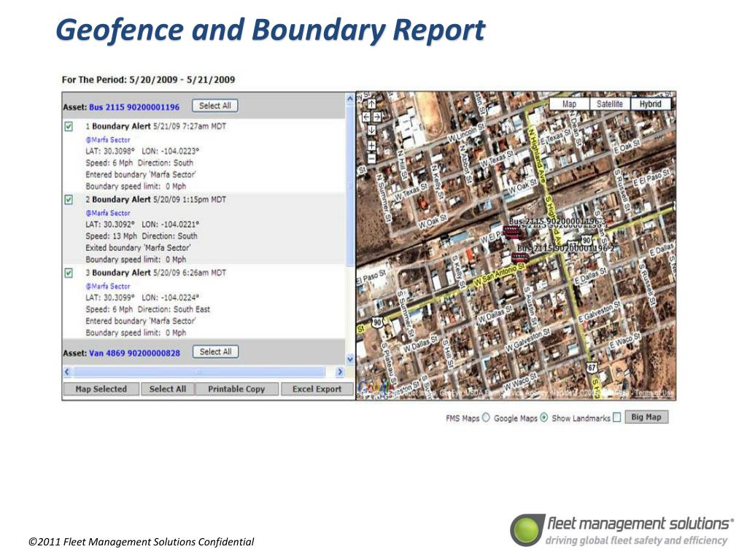The width and height of the screenshot is (747, 560).
Task: Click Select All for Bus 2115
Action: tap(215, 106)
